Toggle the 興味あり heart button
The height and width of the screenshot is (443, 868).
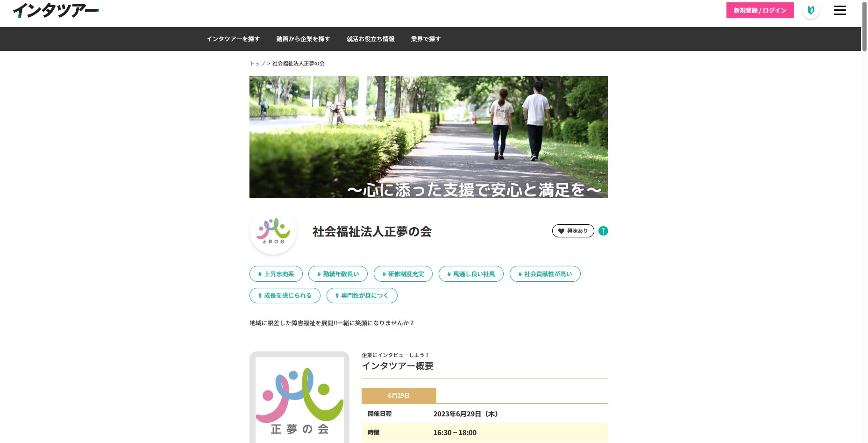573,231
